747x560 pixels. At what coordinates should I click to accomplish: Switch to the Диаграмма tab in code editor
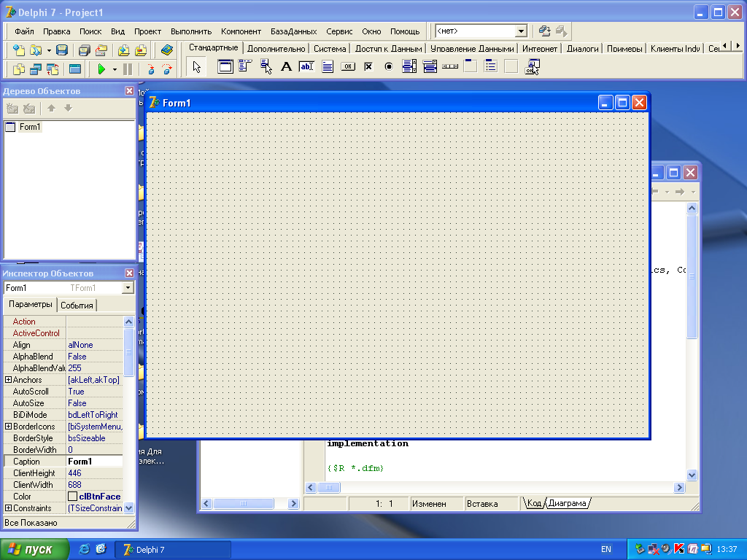(567, 503)
